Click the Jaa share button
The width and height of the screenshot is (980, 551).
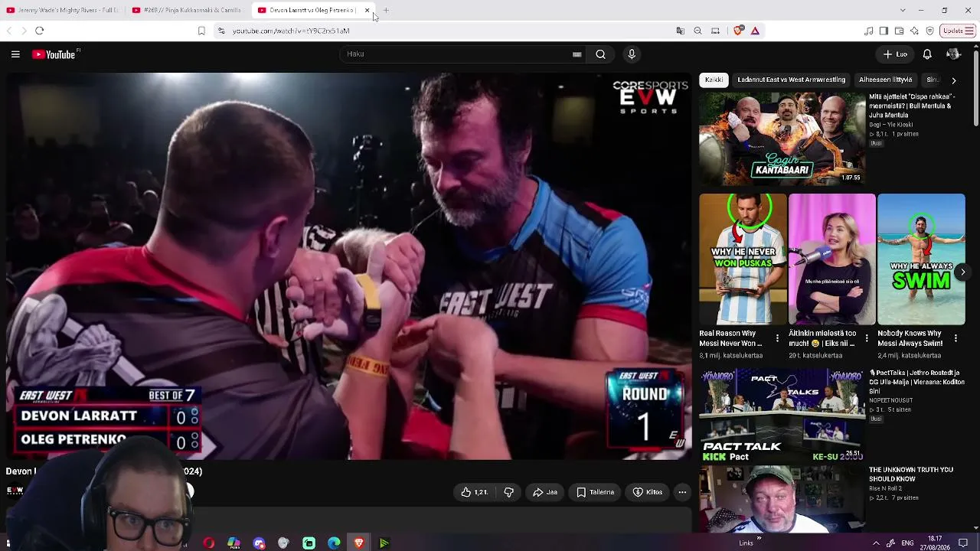click(x=545, y=492)
